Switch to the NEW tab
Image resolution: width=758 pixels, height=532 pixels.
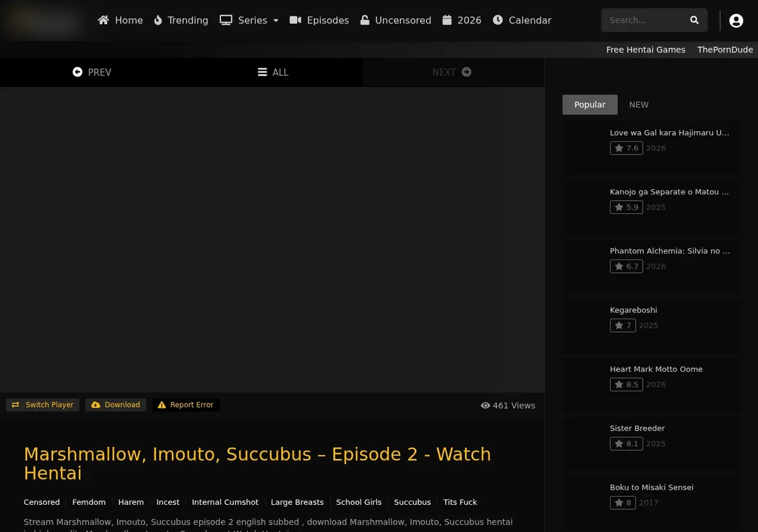coord(639,105)
